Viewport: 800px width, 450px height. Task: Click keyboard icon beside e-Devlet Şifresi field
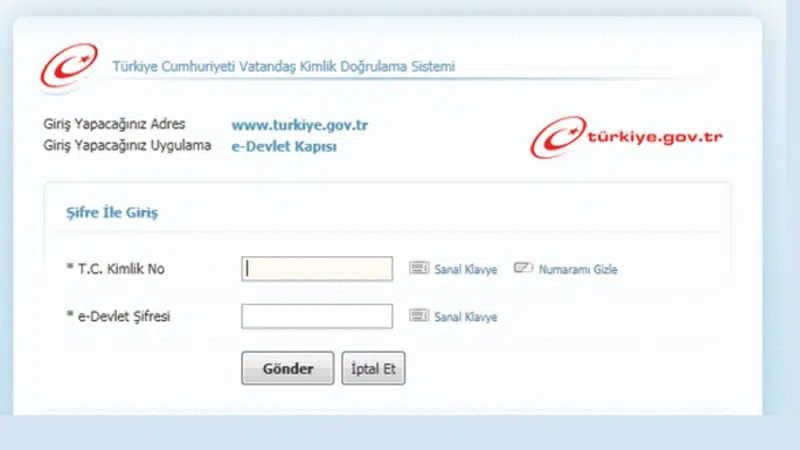coord(419,316)
